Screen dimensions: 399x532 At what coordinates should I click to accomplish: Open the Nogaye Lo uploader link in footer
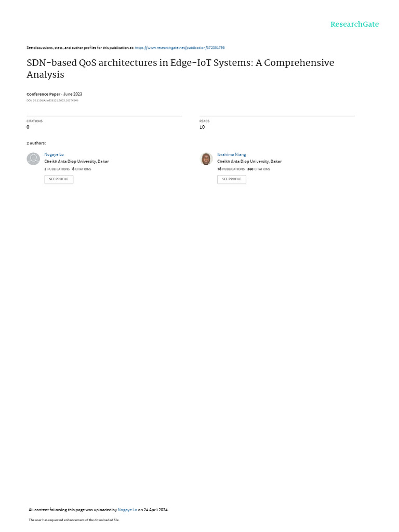coord(127,510)
